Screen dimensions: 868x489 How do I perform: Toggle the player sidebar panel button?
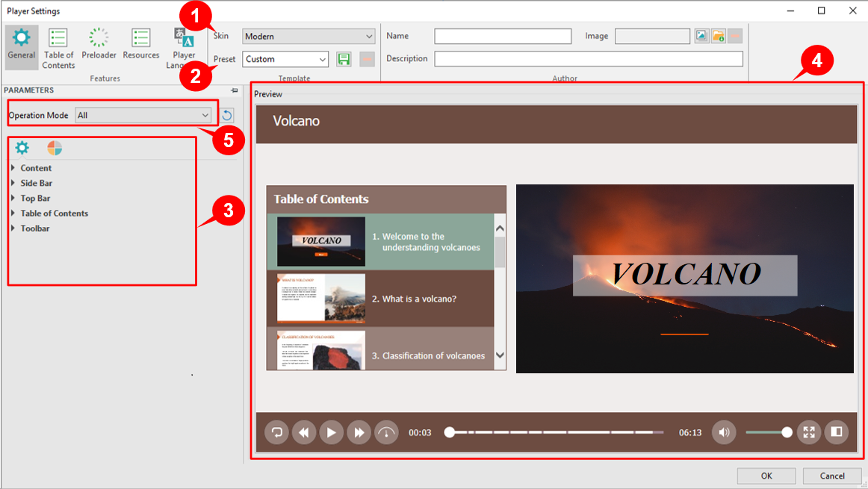(836, 432)
